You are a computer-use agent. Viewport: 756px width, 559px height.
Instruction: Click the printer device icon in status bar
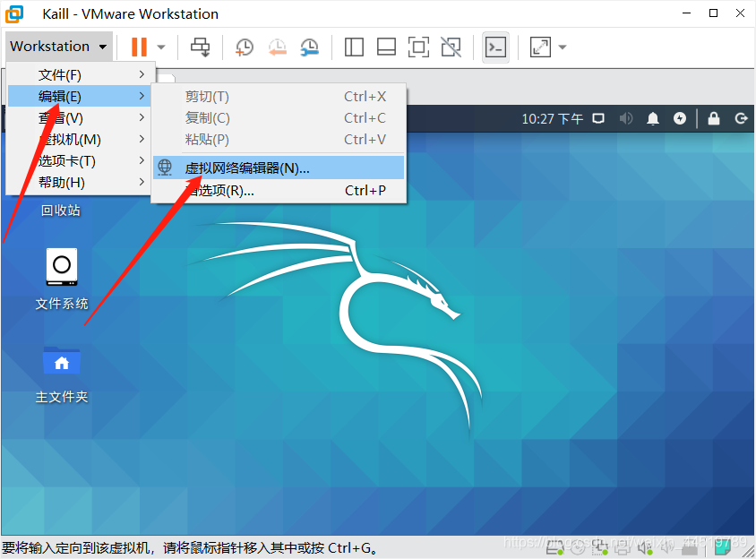[x=623, y=547]
